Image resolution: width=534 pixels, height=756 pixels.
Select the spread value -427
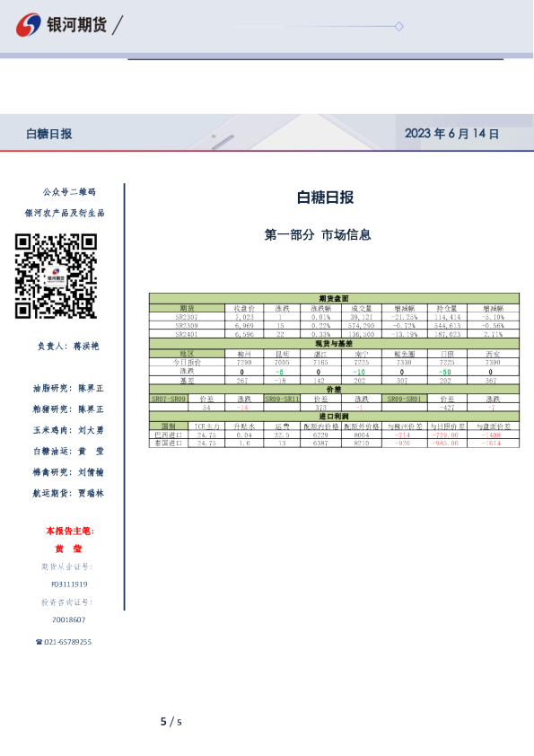[447, 408]
